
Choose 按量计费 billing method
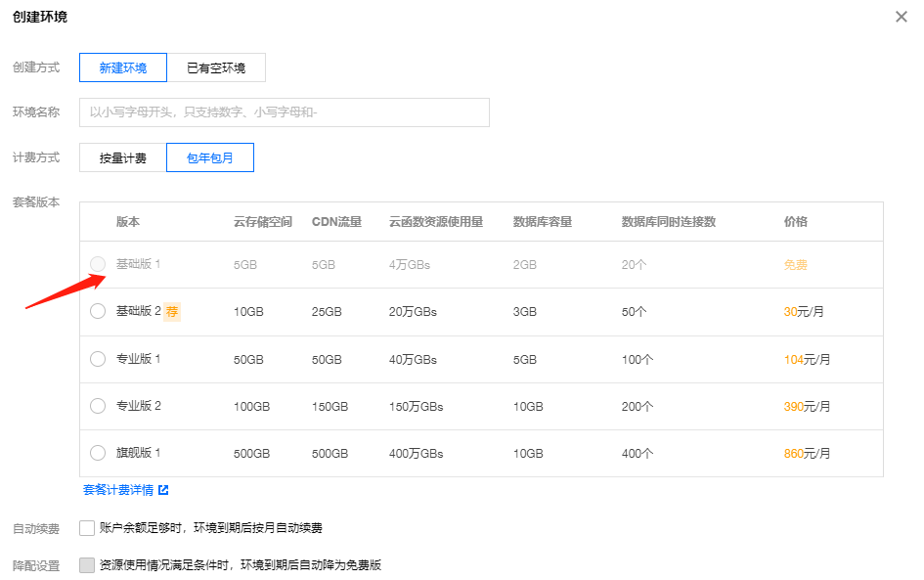(123, 157)
